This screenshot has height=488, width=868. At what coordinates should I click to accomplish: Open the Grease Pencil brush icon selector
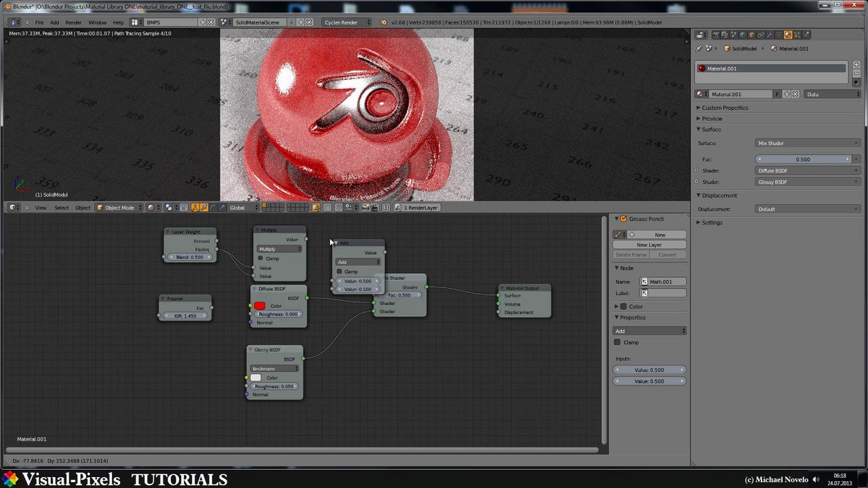pos(620,235)
